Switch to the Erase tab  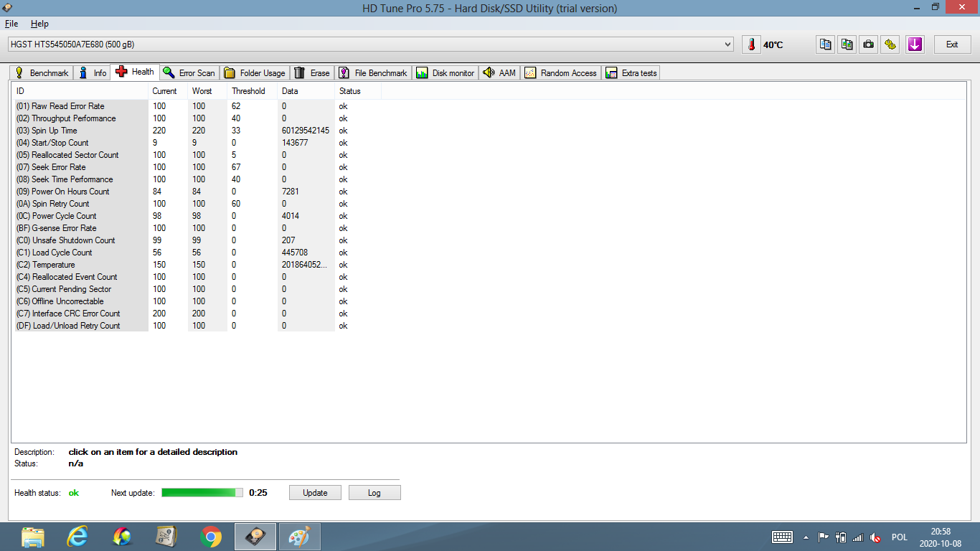tap(312, 73)
